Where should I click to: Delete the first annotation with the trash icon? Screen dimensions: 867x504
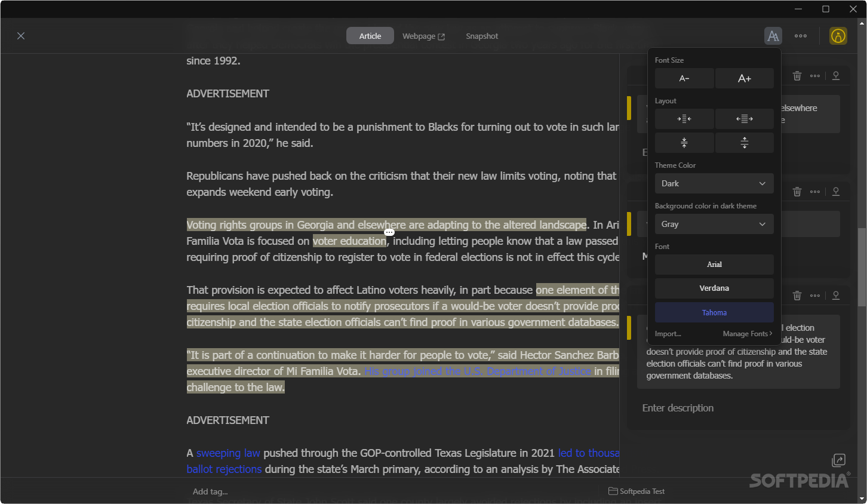tap(797, 76)
